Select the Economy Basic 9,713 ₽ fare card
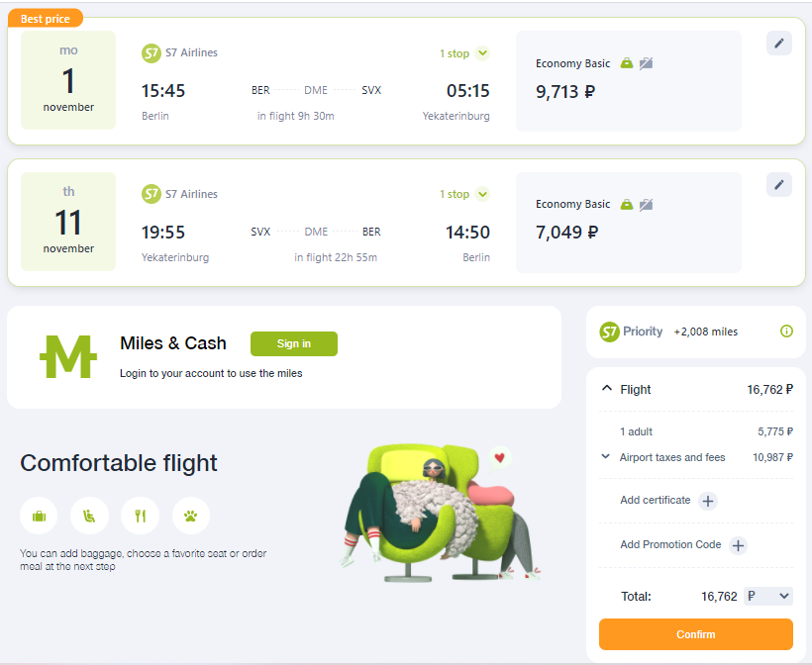The height and width of the screenshot is (665, 812). 628,81
